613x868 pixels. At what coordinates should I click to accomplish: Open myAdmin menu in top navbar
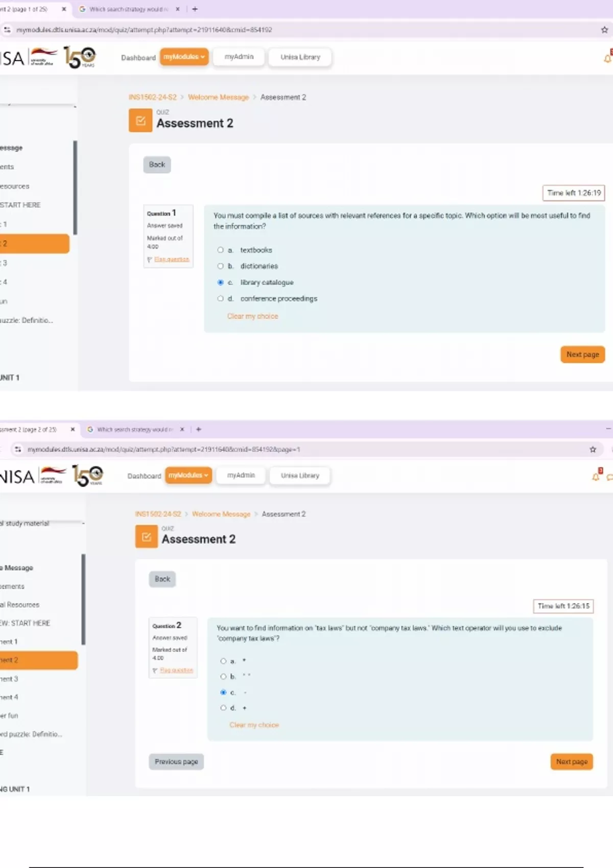click(x=239, y=57)
